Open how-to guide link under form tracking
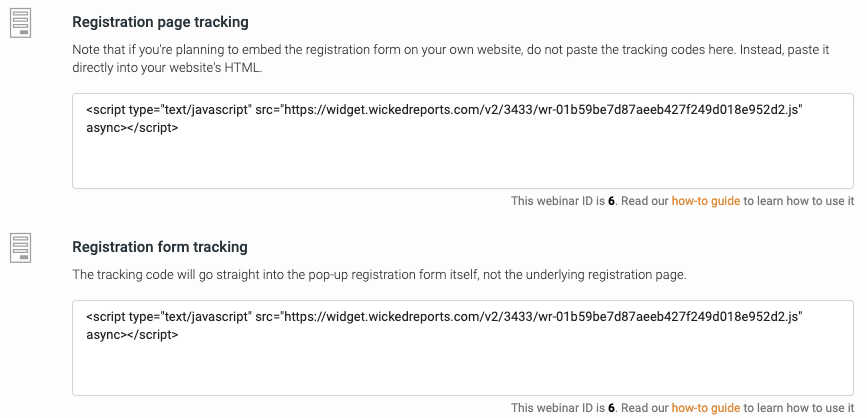The height and width of the screenshot is (418, 867). 706,408
